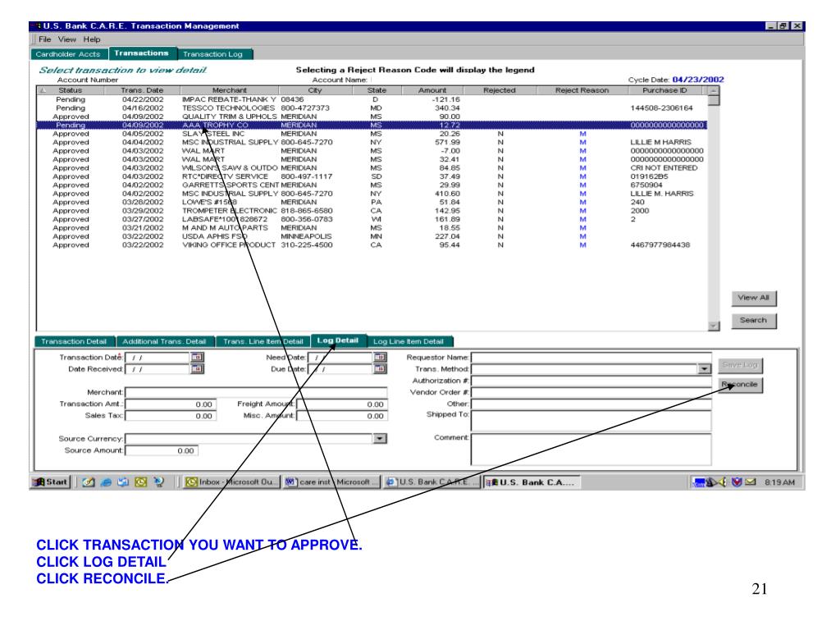Click the Requestor Name input field

tap(591, 358)
